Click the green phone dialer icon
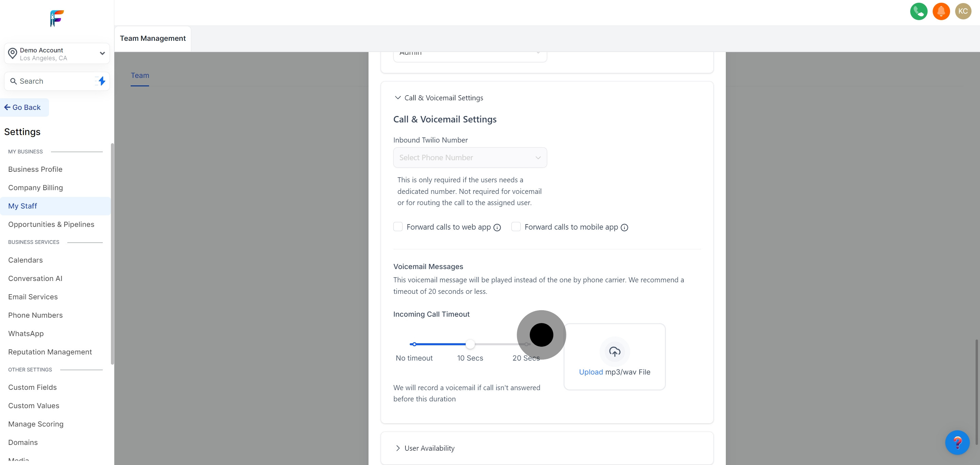This screenshot has width=980, height=465. click(x=918, y=12)
